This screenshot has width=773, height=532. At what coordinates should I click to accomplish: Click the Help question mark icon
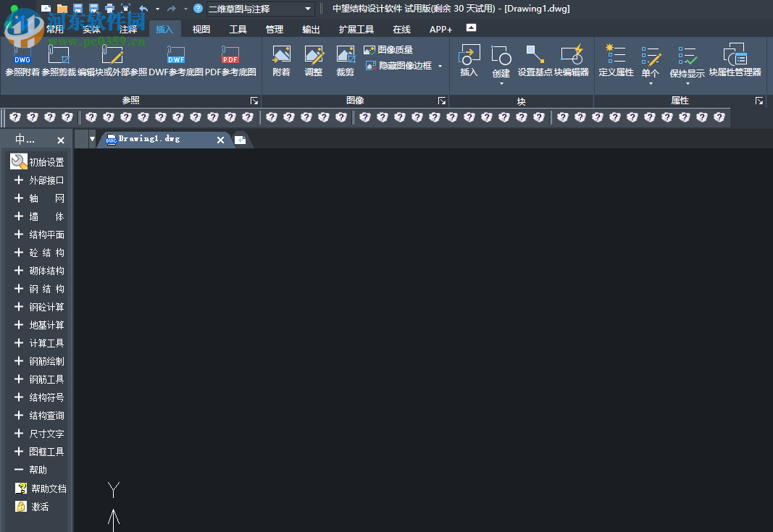(x=199, y=9)
